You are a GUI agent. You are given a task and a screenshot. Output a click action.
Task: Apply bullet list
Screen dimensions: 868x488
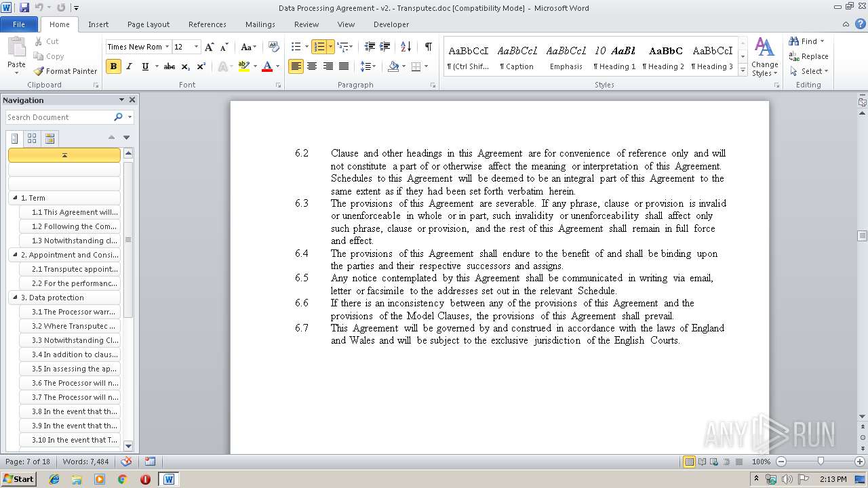pos(296,47)
